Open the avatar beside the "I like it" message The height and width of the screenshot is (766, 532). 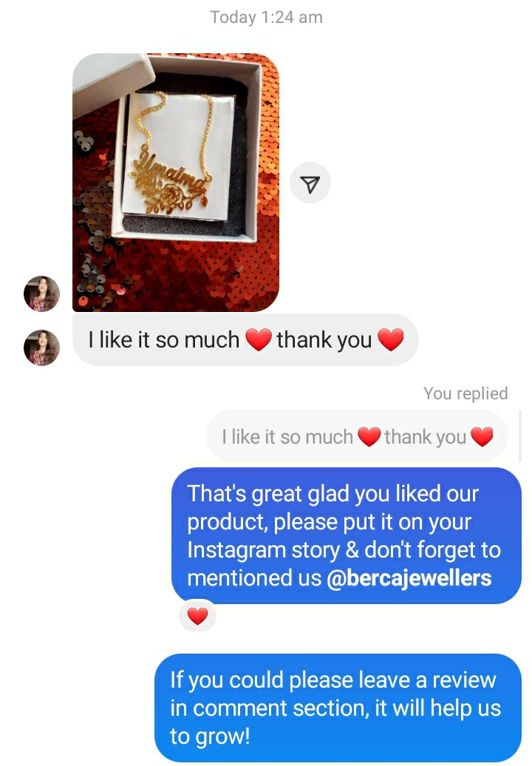tap(41, 348)
